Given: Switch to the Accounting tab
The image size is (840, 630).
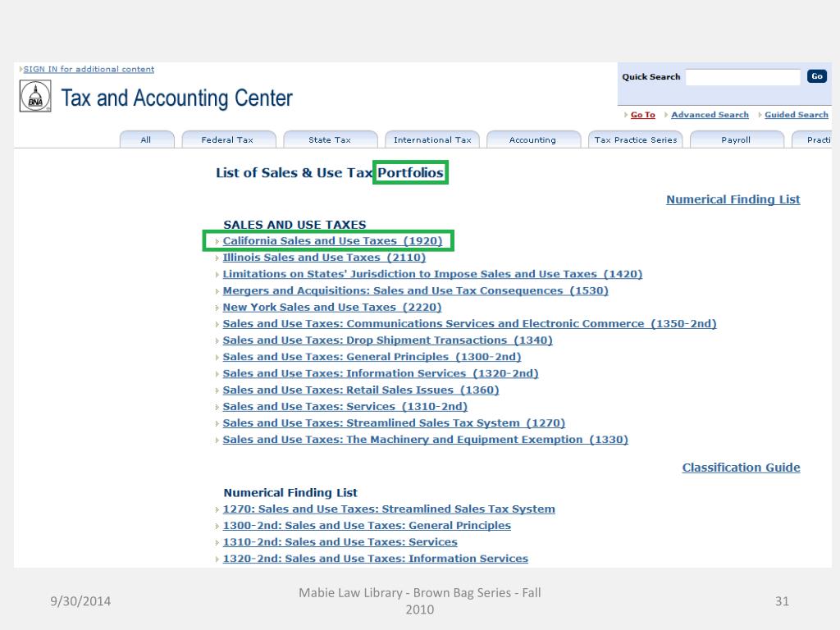Looking at the screenshot, I should (x=533, y=139).
